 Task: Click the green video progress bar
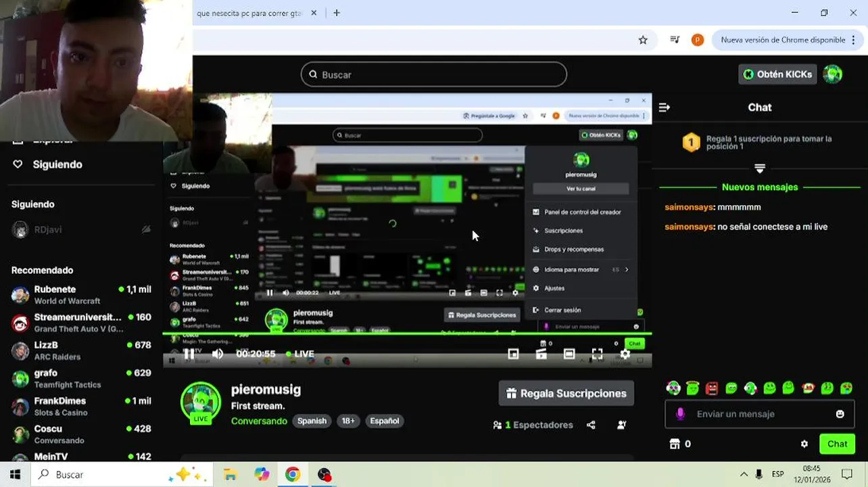pos(407,333)
